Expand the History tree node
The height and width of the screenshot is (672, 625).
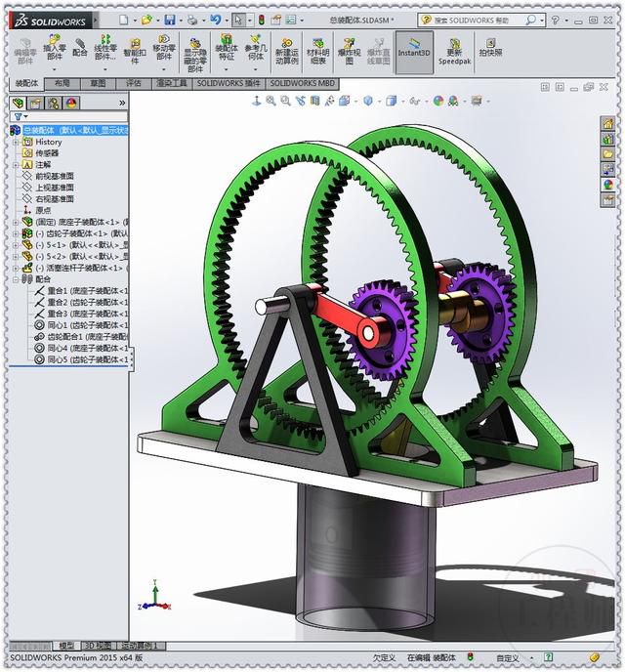[x=16, y=142]
